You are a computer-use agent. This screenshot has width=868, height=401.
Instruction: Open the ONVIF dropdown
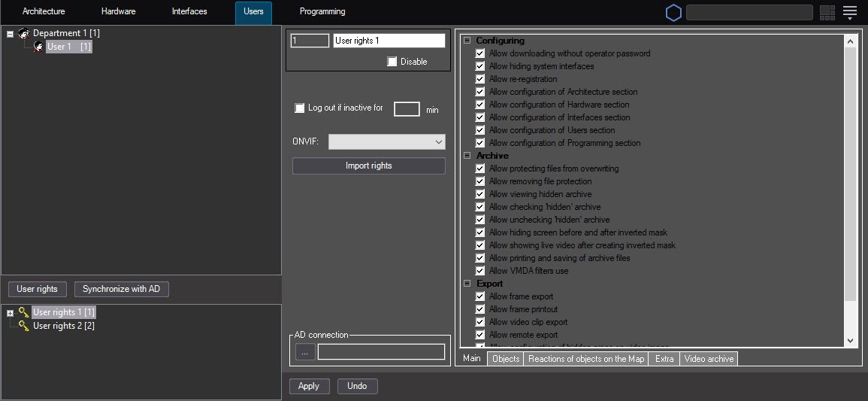click(x=387, y=141)
